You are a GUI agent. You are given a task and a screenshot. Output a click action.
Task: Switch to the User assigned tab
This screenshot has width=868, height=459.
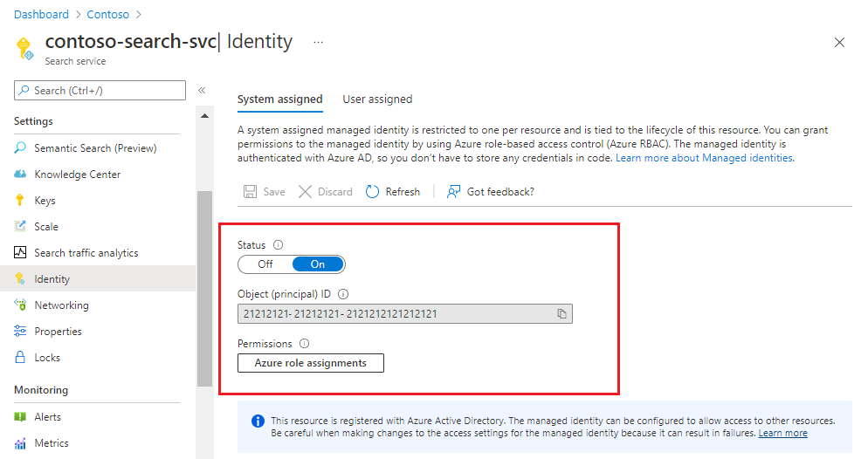click(377, 99)
